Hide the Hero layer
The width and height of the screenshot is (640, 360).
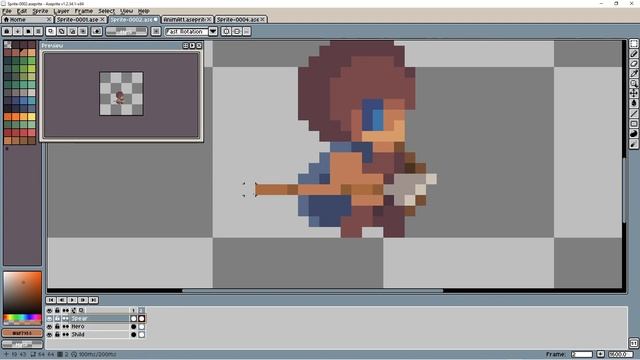pyautogui.click(x=49, y=327)
